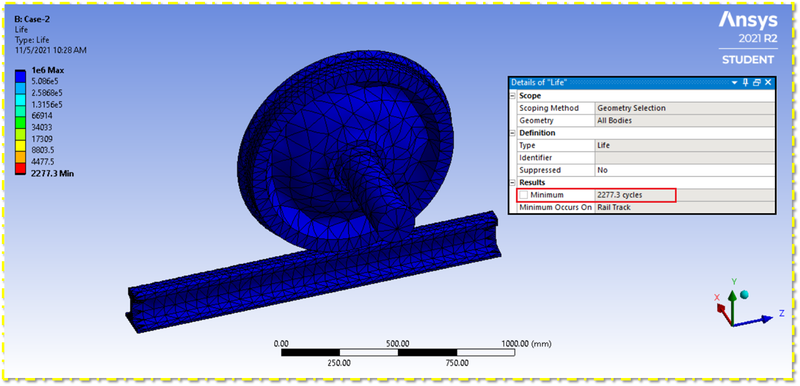This screenshot has width=800, height=386.
Task: Collapse the Results section
Action: click(512, 183)
